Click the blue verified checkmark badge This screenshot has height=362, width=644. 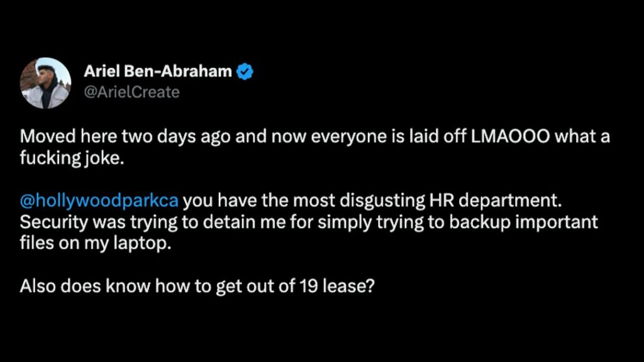(x=245, y=72)
